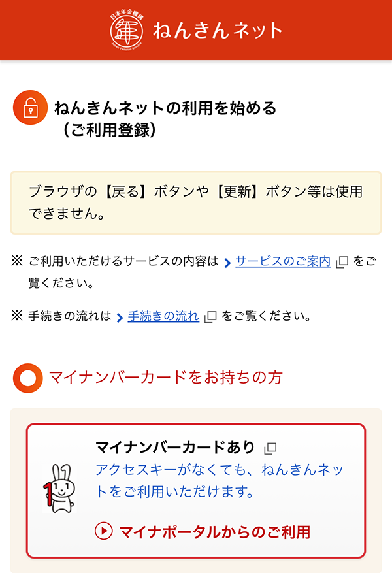
Task: Click the blue chevron before サービスのご案内
Action: coord(228,263)
